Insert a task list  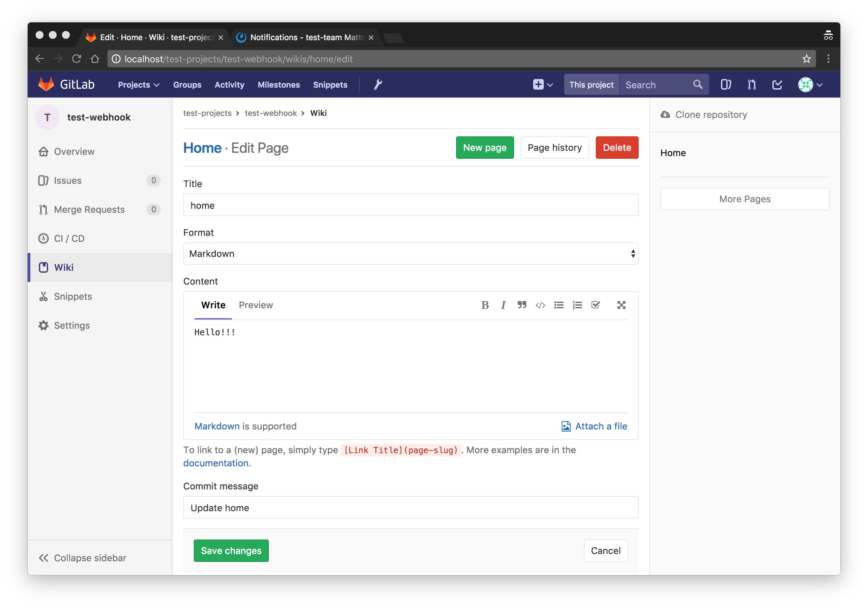(595, 305)
